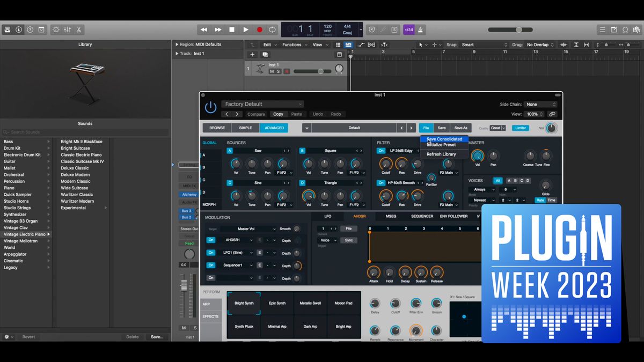The image size is (644, 362).
Task: Click the Save As button
Action: (460, 128)
